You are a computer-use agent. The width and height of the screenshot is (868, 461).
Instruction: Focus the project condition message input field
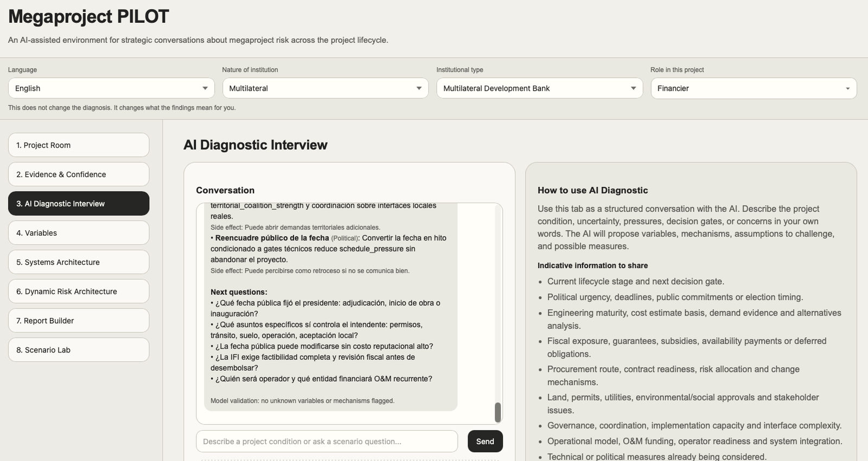tap(327, 441)
